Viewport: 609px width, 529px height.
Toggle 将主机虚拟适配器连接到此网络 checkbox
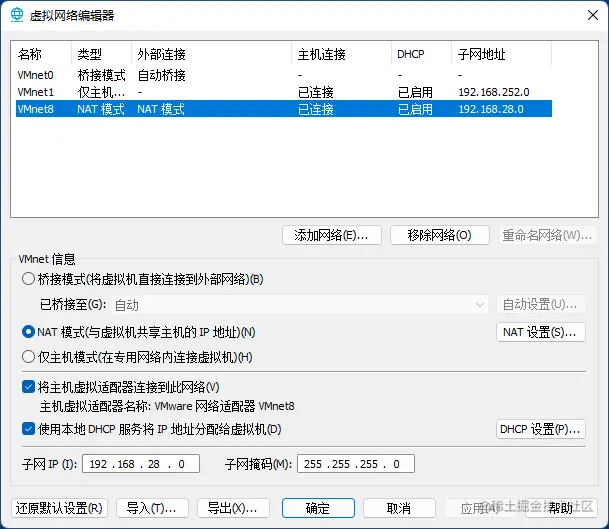[28, 387]
